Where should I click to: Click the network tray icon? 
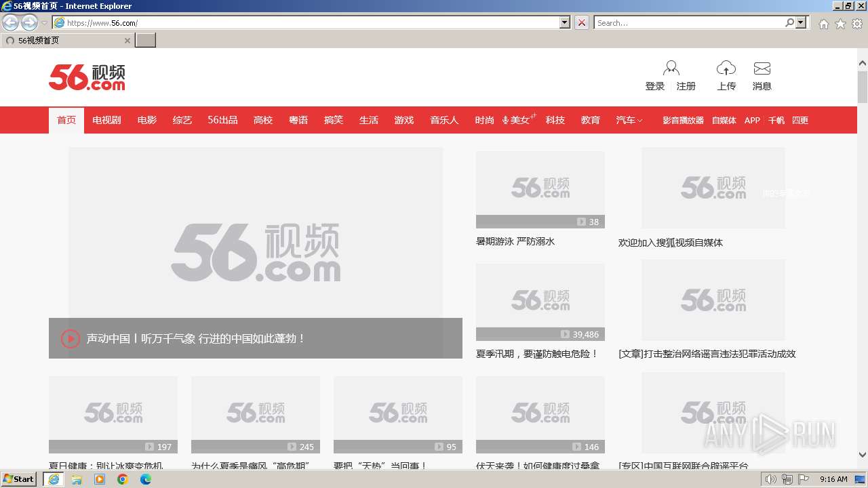[x=787, y=479]
